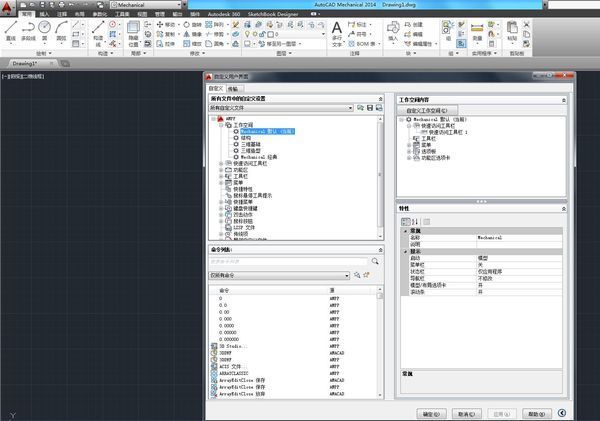Image resolution: width=600 pixels, height=421 pixels.
Task: Click the ACIS 文件 command row
Action: [295, 366]
